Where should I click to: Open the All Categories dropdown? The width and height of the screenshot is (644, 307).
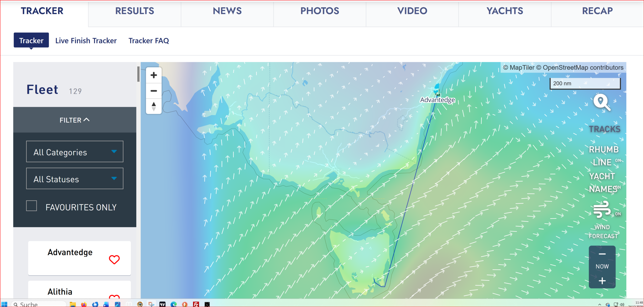[75, 151]
